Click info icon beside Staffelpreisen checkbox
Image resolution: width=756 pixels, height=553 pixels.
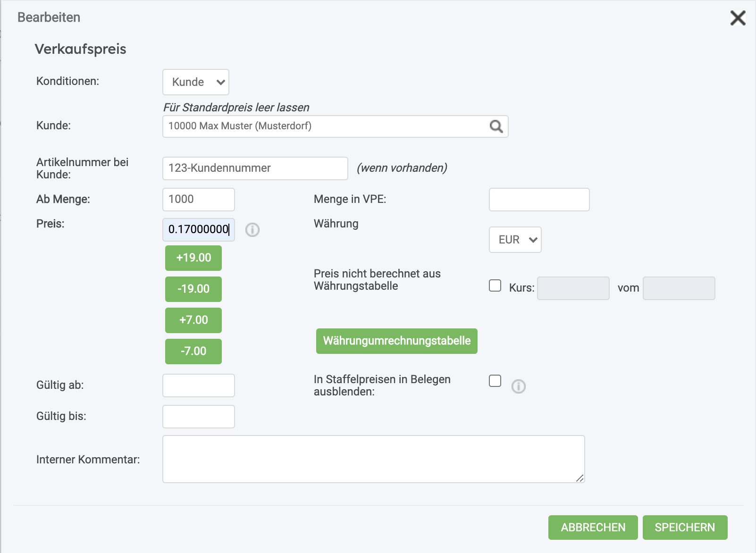519,386
